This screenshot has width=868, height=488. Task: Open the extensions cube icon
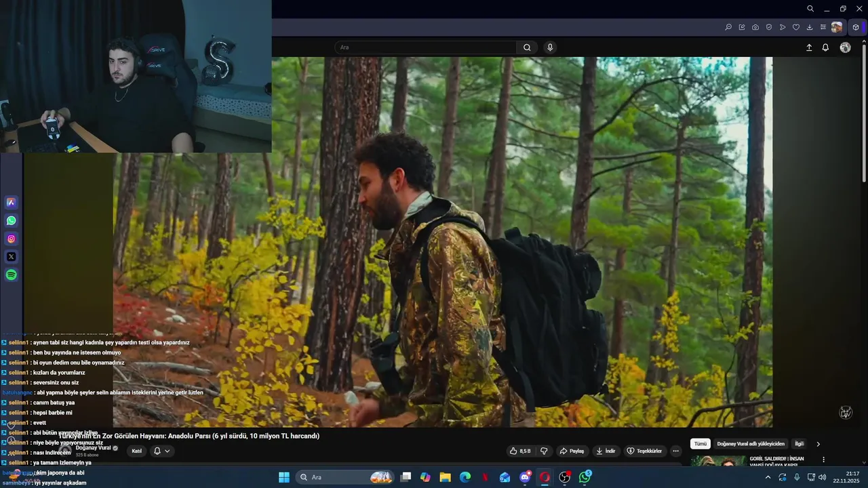pos(856,27)
